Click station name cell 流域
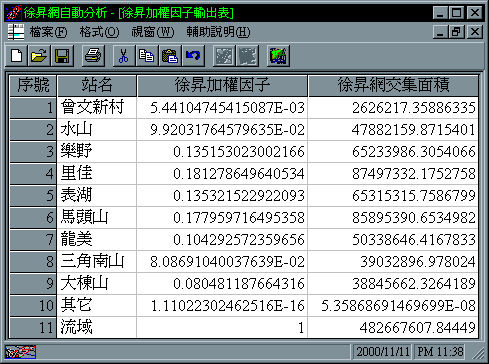This screenshot has height=364, width=489. click(97, 328)
